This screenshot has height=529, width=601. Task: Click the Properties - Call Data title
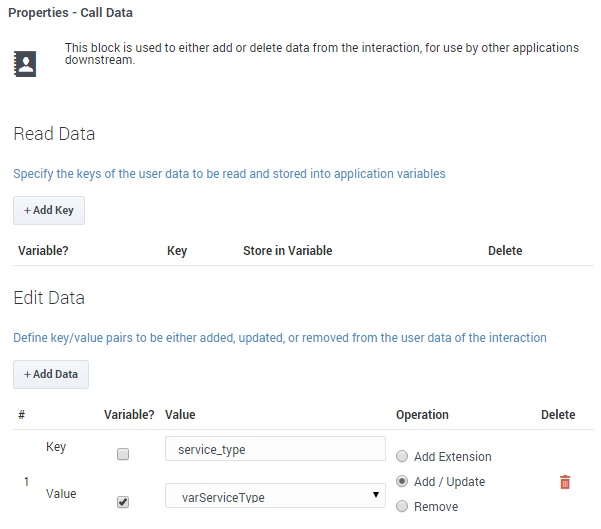point(70,13)
